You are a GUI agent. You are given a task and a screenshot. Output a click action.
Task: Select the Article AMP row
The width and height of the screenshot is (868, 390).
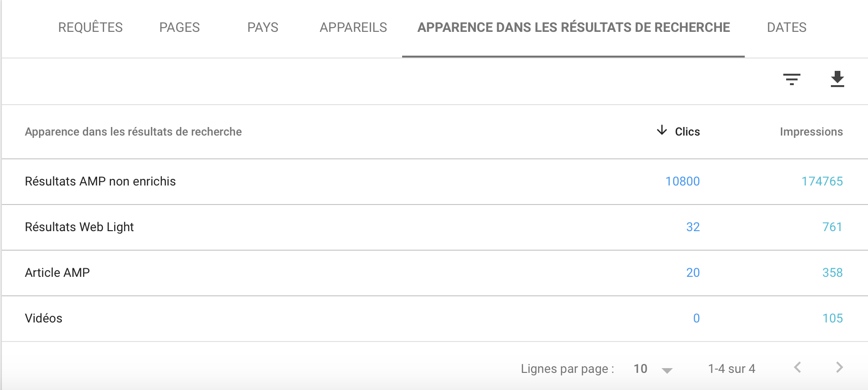point(435,273)
